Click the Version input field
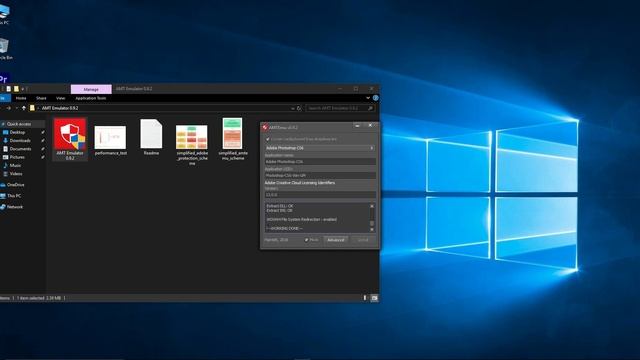640x360 pixels. (320, 195)
